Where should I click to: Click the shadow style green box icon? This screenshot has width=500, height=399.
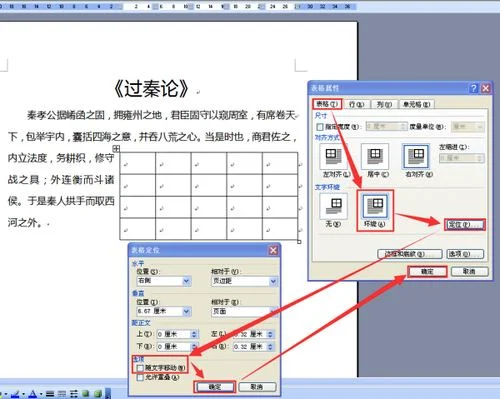coord(86,394)
